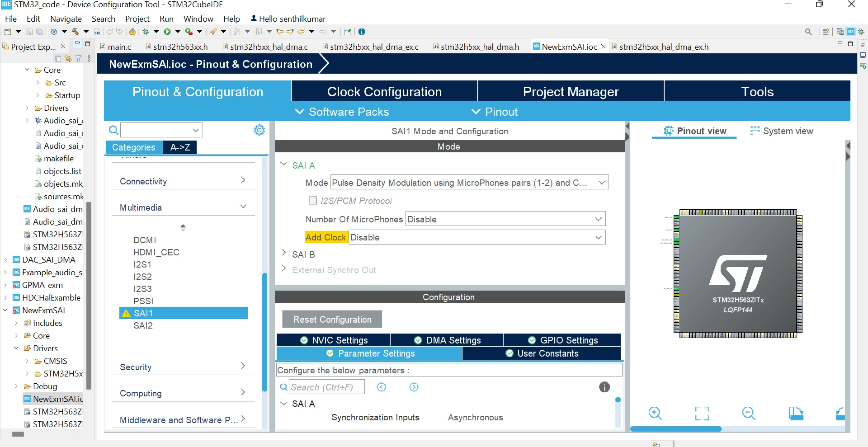Click the toolbar search magnifier icon
This screenshot has height=447, width=868.
808,32
